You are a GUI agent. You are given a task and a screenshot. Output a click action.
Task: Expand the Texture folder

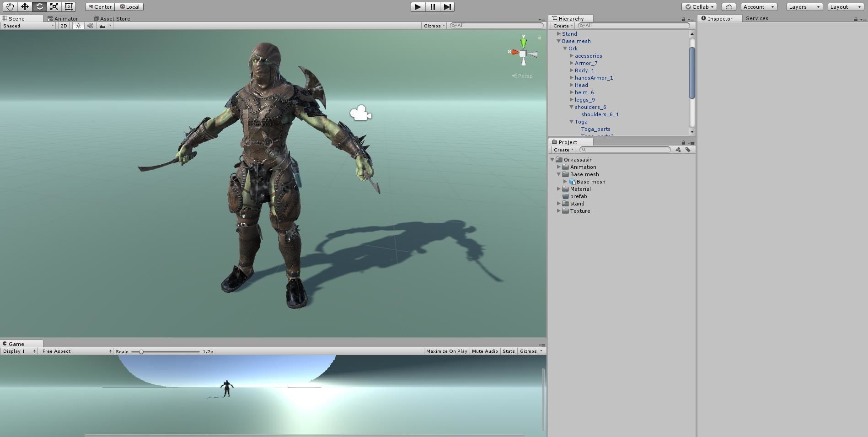pyautogui.click(x=559, y=211)
